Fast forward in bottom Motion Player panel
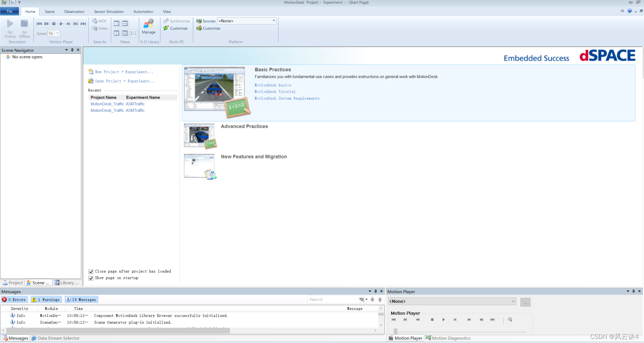Viewport: 644px width, 343px height. click(469, 320)
